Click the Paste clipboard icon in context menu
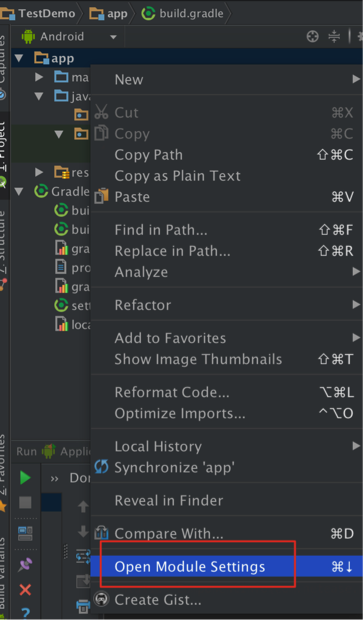This screenshot has width=363, height=620. (x=101, y=196)
